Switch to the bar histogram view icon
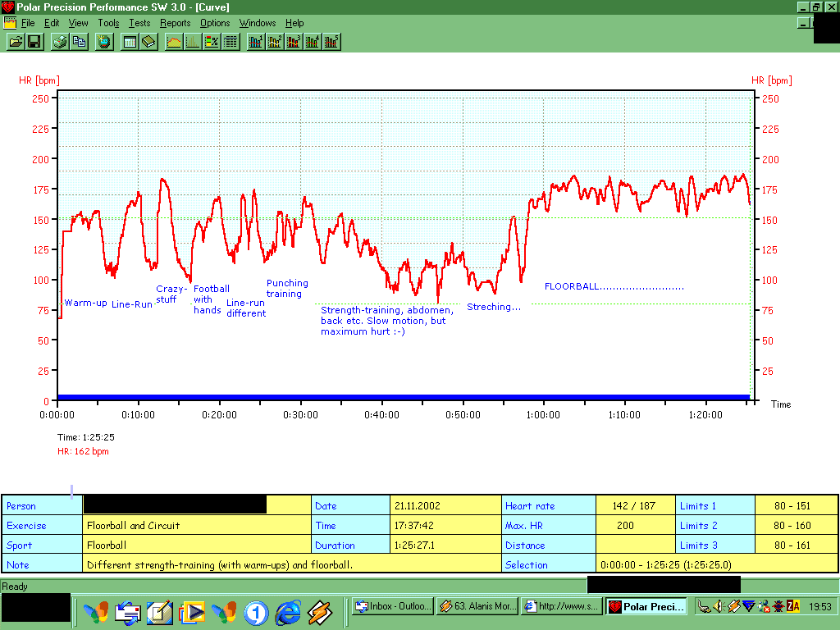Viewport: 840px width, 630px height. pyautogui.click(x=193, y=42)
